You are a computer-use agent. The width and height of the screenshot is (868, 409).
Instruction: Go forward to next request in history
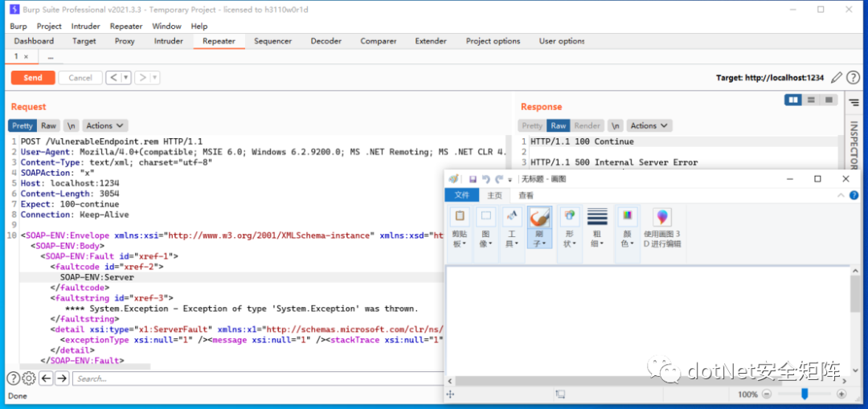[143, 77]
